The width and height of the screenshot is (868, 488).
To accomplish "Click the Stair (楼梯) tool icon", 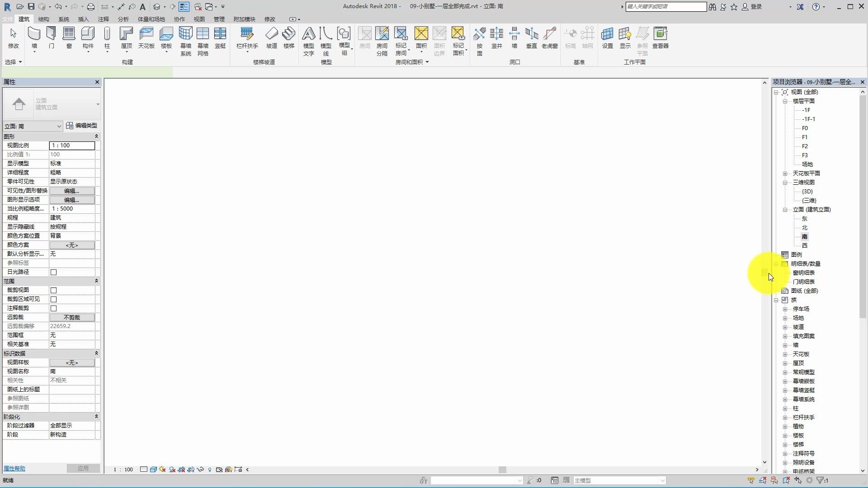I will tap(288, 34).
